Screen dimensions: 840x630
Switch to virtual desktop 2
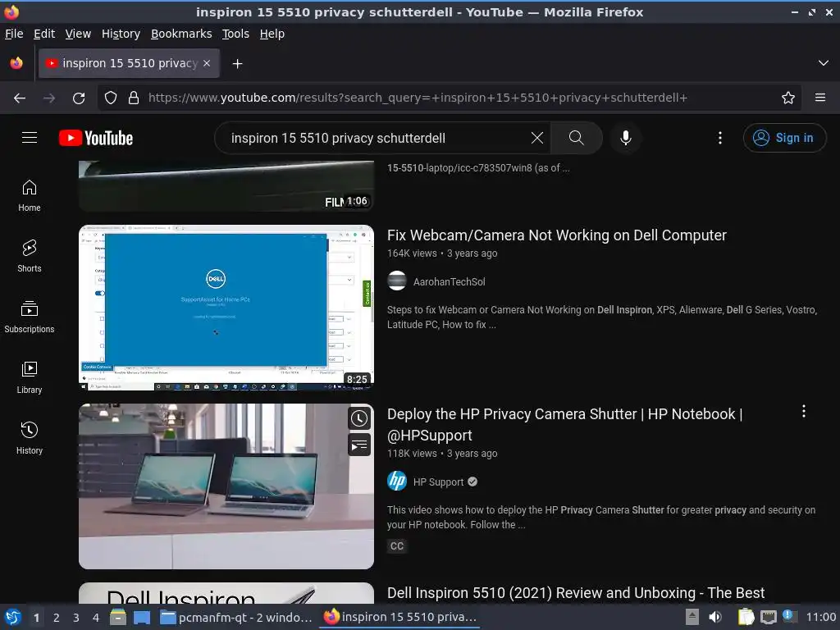pos(57,618)
